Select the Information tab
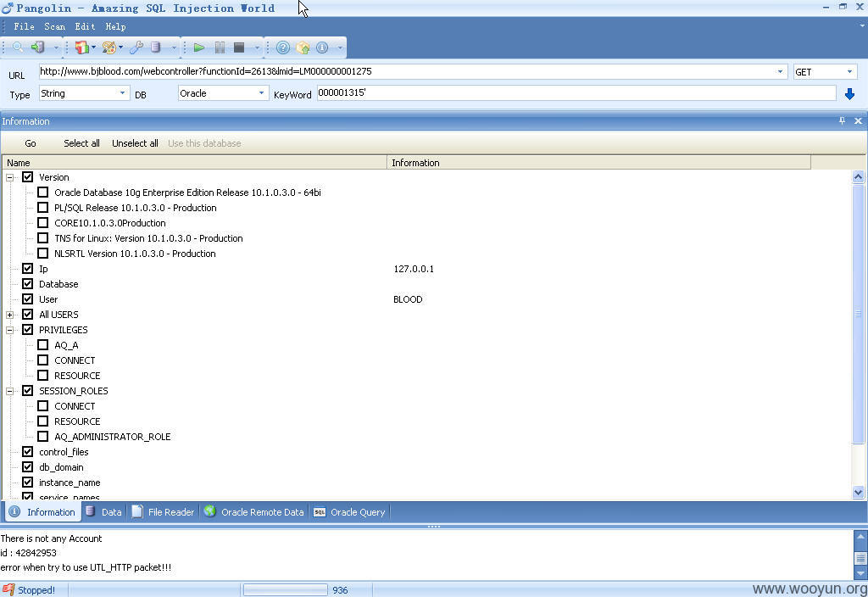Screen dimensions: 868x597 42,512
